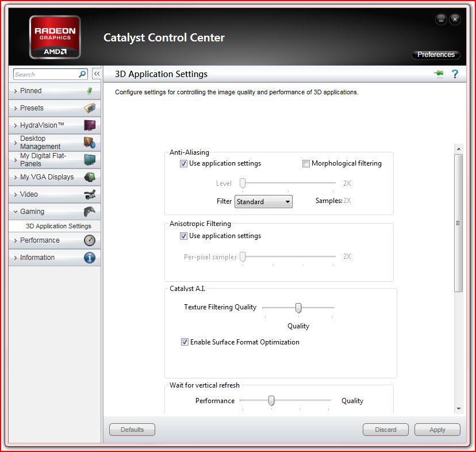Image resolution: width=476 pixels, height=452 pixels.
Task: Click the Catalyst Control Center title text
Action: (164, 38)
